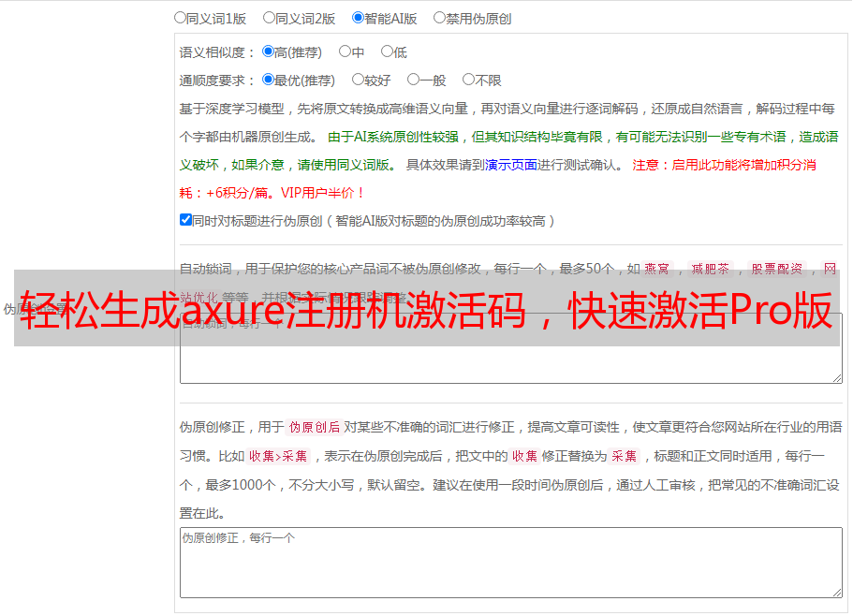Click the 燕窝 example tag

pos(656,269)
